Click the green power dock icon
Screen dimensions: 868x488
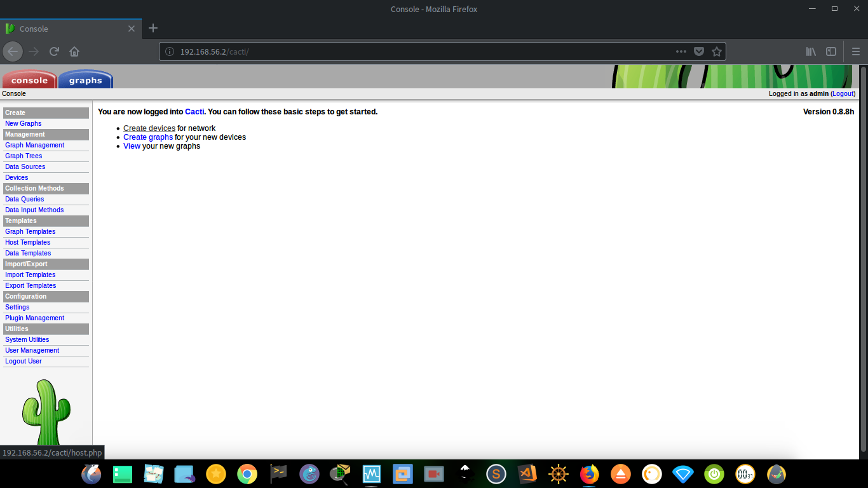pyautogui.click(x=714, y=474)
